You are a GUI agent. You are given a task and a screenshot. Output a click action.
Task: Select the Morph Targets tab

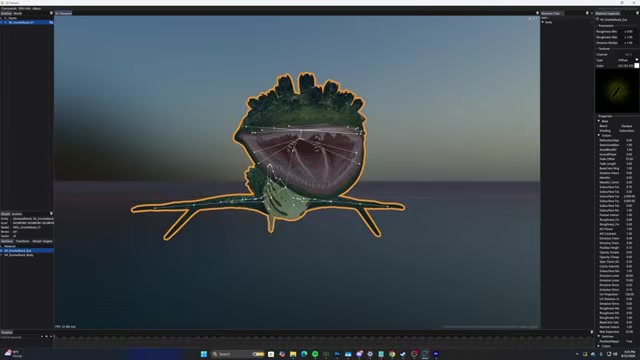42,241
